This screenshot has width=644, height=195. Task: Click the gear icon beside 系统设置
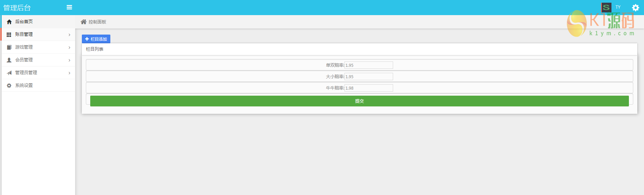9,86
